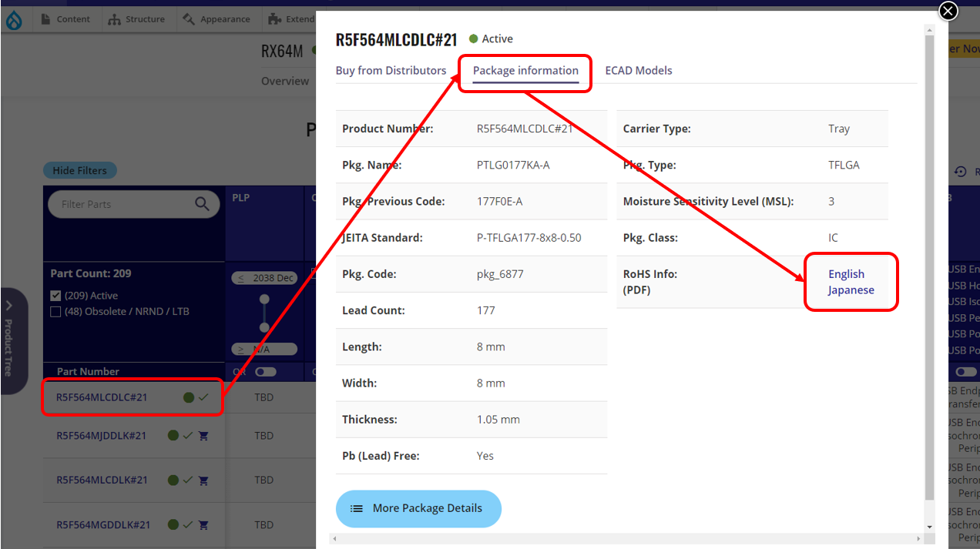Click the scroll-up arrow in the popup scrollbar
The image size is (980, 549).
coord(929,29)
